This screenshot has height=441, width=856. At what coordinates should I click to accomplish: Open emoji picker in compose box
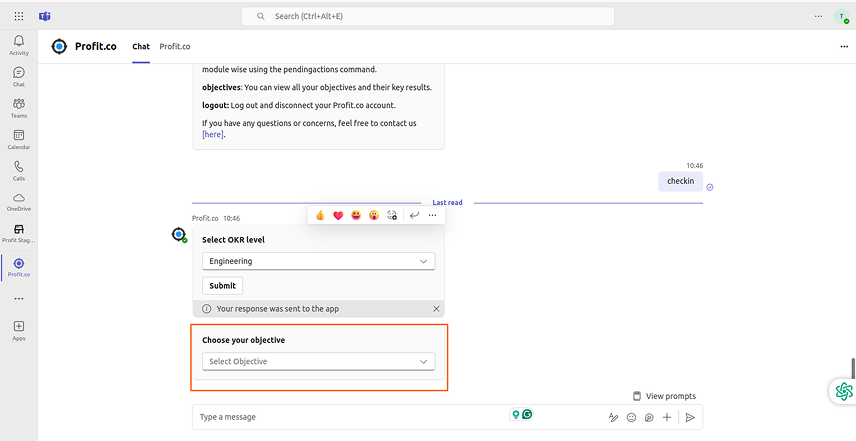632,418
